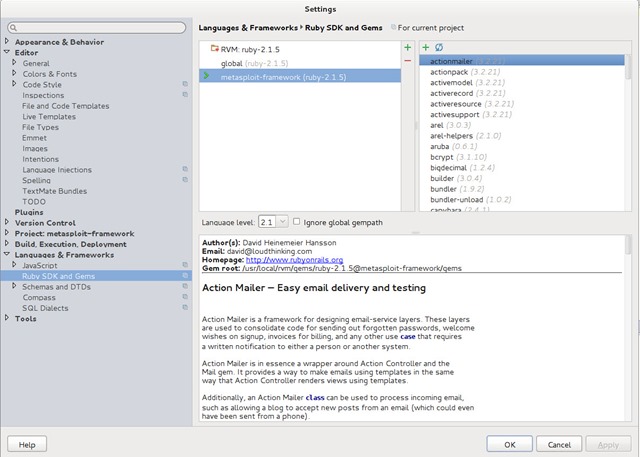
Task: Add a new Ruby SDK with plus icon
Action: [x=407, y=48]
